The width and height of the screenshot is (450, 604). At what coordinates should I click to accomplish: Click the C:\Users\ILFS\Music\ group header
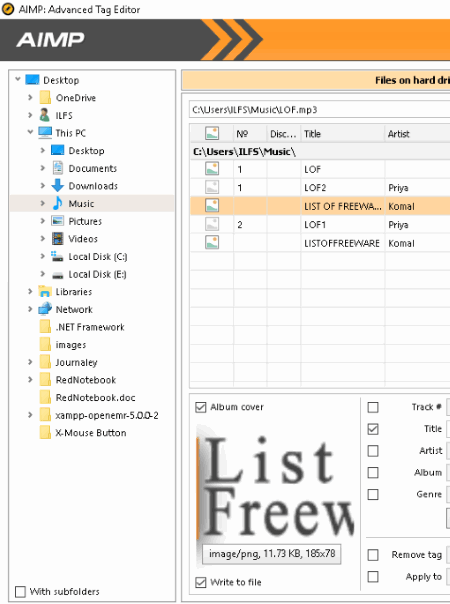(x=320, y=152)
